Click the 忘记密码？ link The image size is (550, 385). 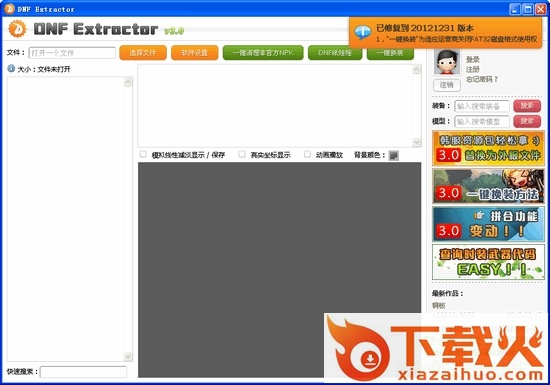[482, 79]
